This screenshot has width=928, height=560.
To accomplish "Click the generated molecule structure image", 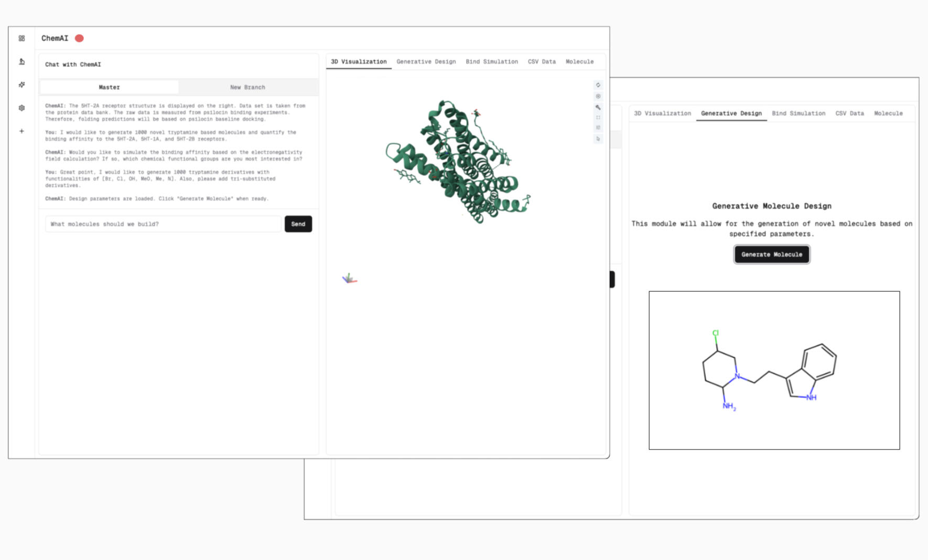I will 774,370.
